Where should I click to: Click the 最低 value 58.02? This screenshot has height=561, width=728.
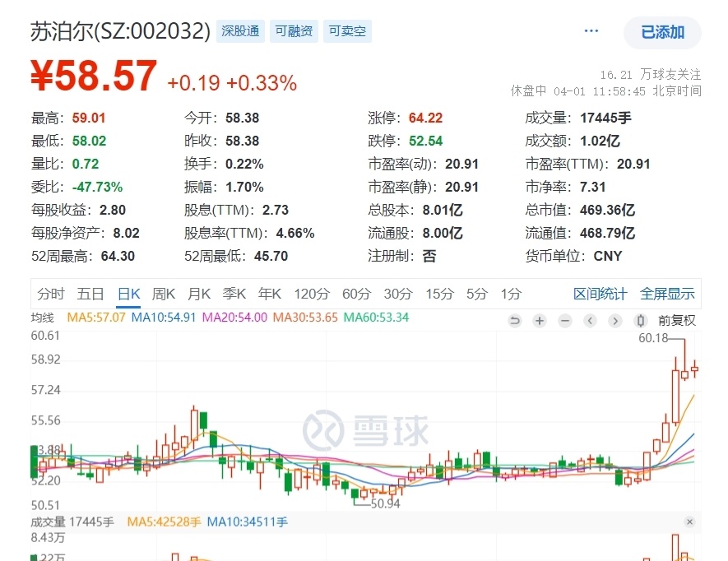89,141
